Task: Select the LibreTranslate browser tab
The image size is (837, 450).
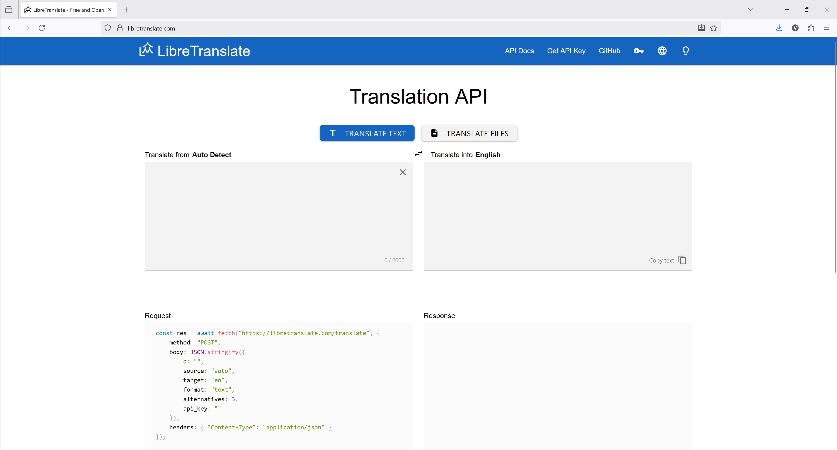Action: point(68,10)
